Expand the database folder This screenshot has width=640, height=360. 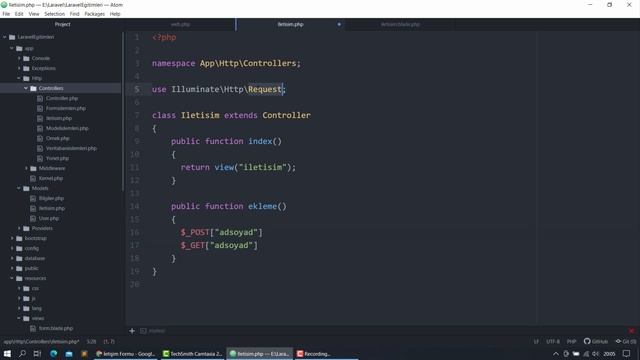click(12, 258)
